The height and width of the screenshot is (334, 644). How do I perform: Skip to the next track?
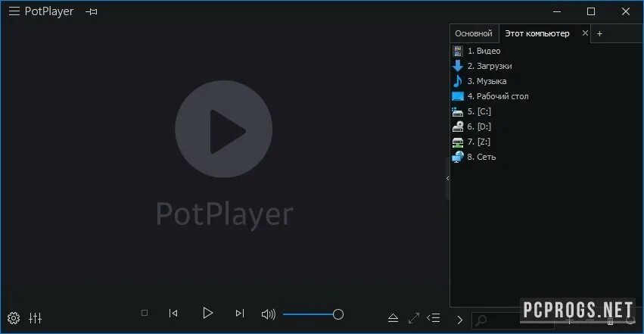coord(240,314)
